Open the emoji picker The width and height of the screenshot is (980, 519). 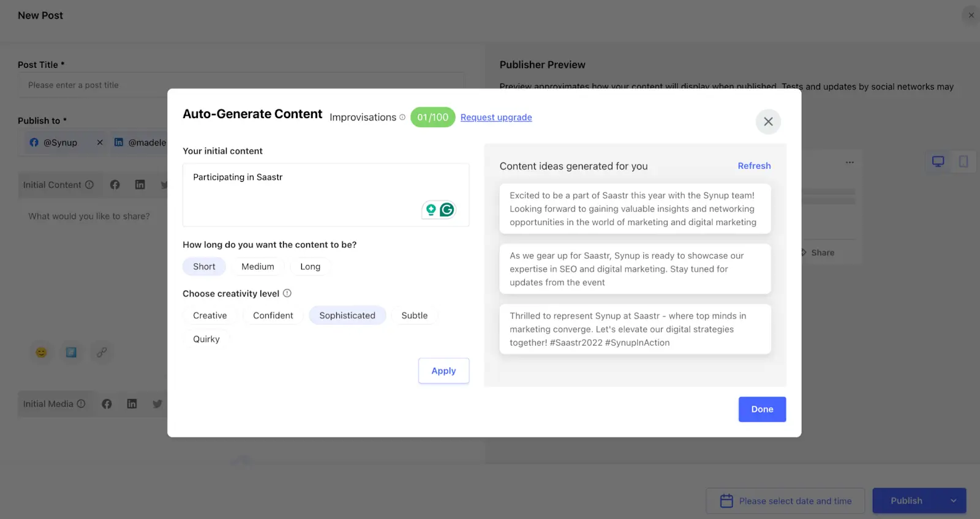pos(41,353)
